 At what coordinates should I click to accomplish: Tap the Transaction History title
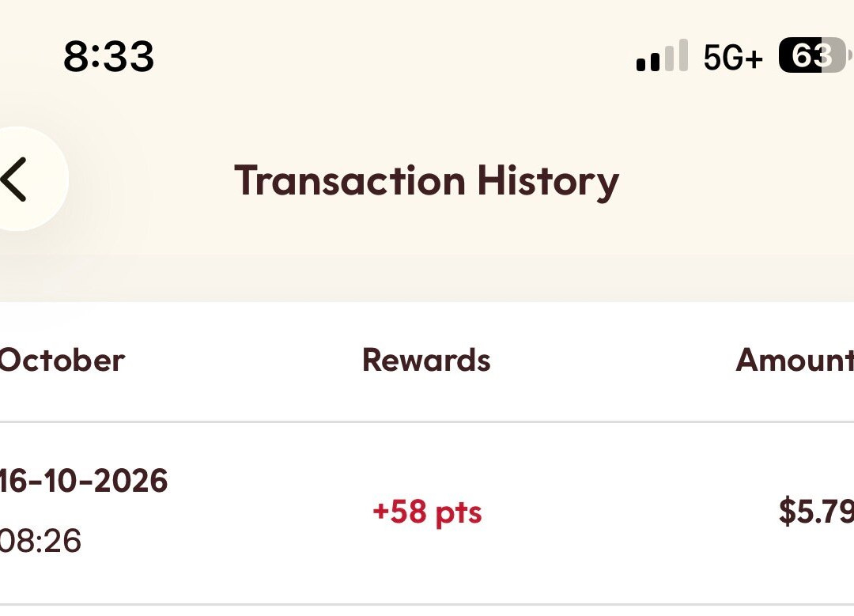point(426,181)
